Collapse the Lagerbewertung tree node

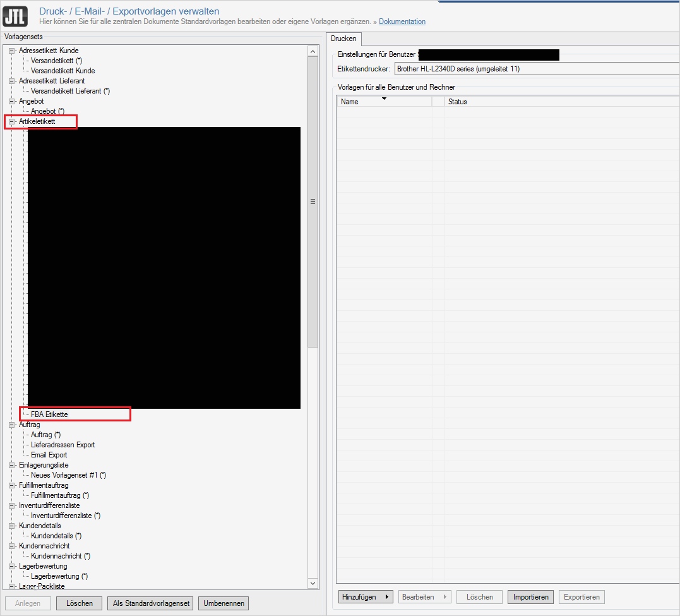coord(12,566)
